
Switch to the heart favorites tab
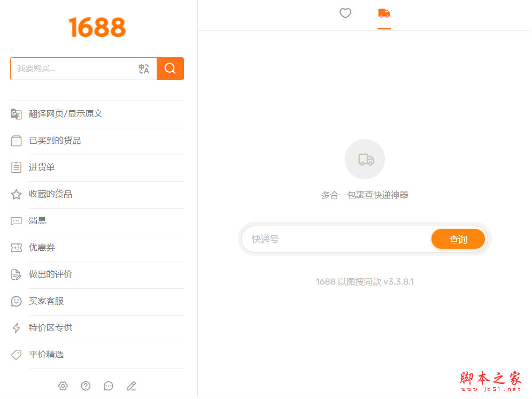point(345,13)
